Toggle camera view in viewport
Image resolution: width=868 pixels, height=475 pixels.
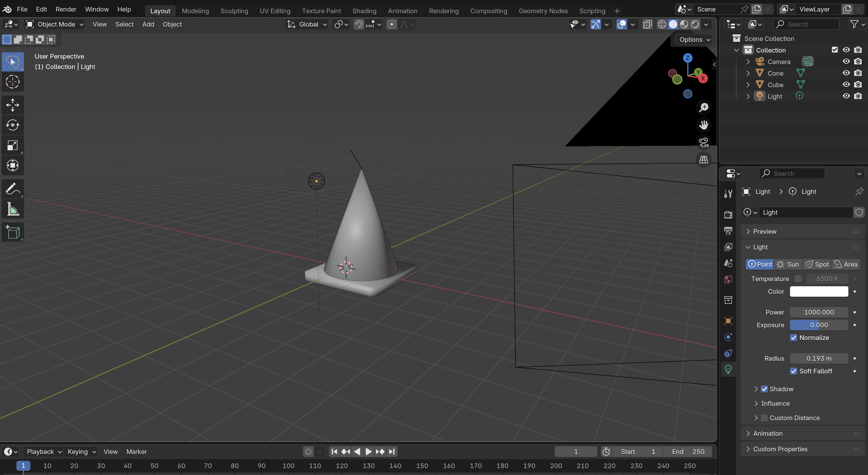point(704,142)
